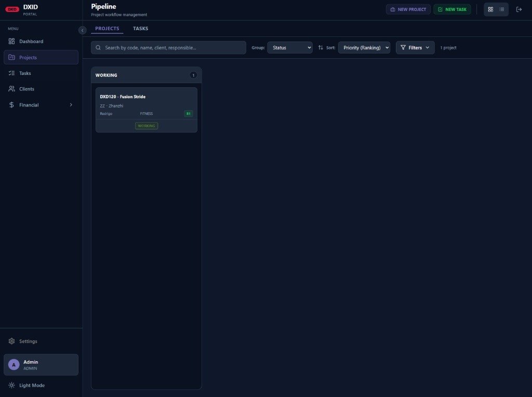Open the Dashboard sidebar icon
This screenshot has width=532, height=397.
click(12, 41)
